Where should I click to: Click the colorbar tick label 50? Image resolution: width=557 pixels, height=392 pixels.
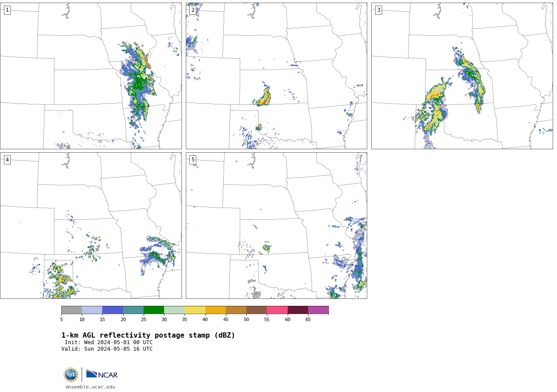click(246, 320)
